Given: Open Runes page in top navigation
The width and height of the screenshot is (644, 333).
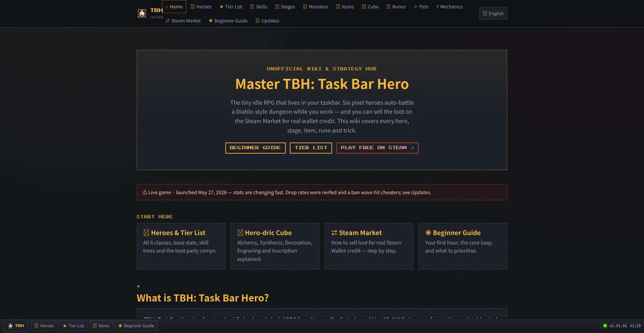Looking at the screenshot, I should tap(396, 7).
